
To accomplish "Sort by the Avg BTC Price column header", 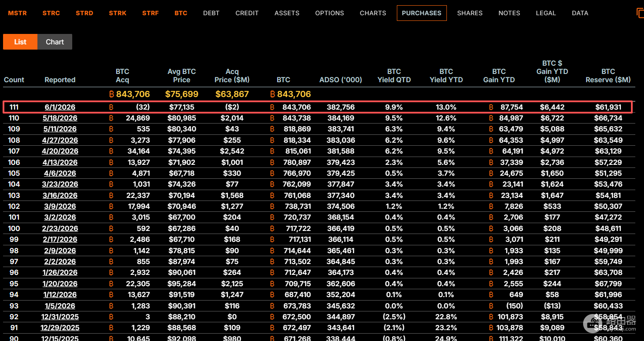I will (x=181, y=76).
